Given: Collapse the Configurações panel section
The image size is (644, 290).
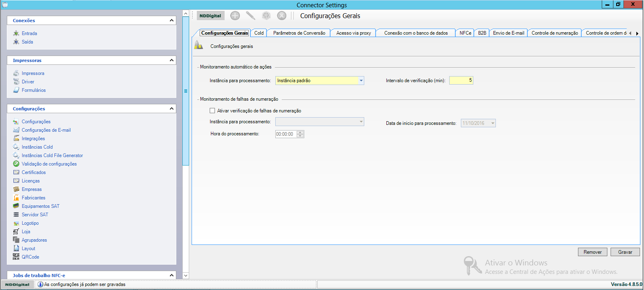Looking at the screenshot, I should [x=171, y=109].
